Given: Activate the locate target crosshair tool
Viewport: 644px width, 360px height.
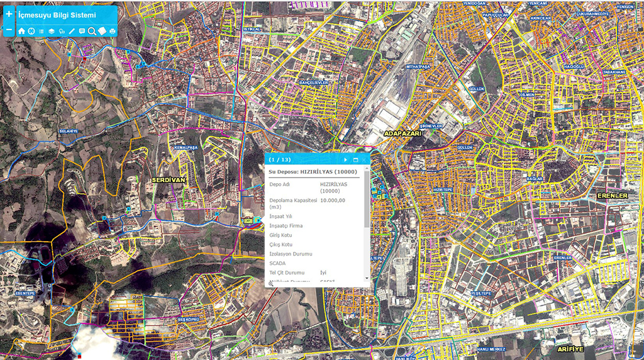Looking at the screenshot, I should coord(31,31).
